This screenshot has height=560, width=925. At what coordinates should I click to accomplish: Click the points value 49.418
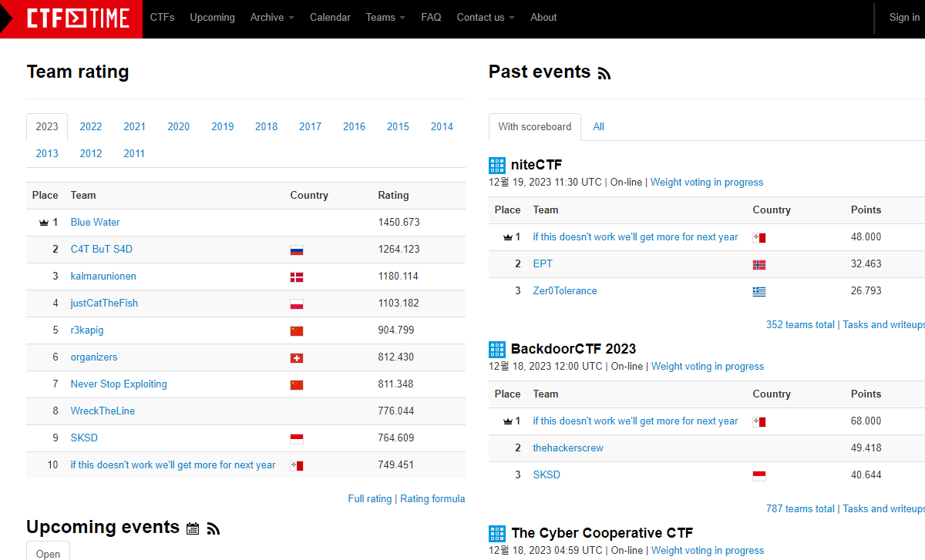[866, 448]
